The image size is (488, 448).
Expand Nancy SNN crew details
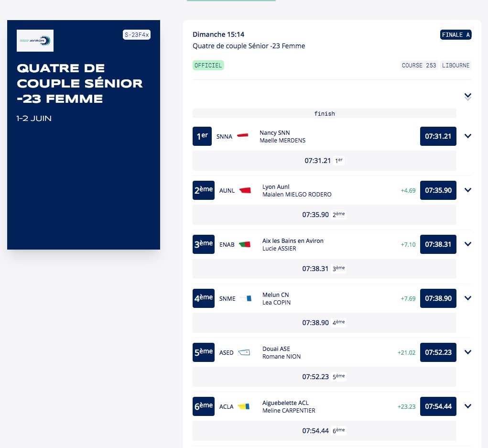pos(468,136)
